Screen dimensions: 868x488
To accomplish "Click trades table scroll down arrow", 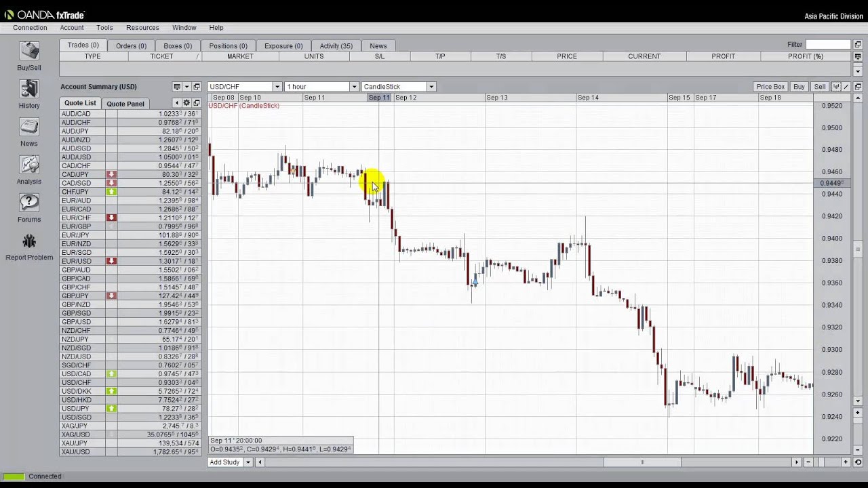I will click(x=858, y=71).
